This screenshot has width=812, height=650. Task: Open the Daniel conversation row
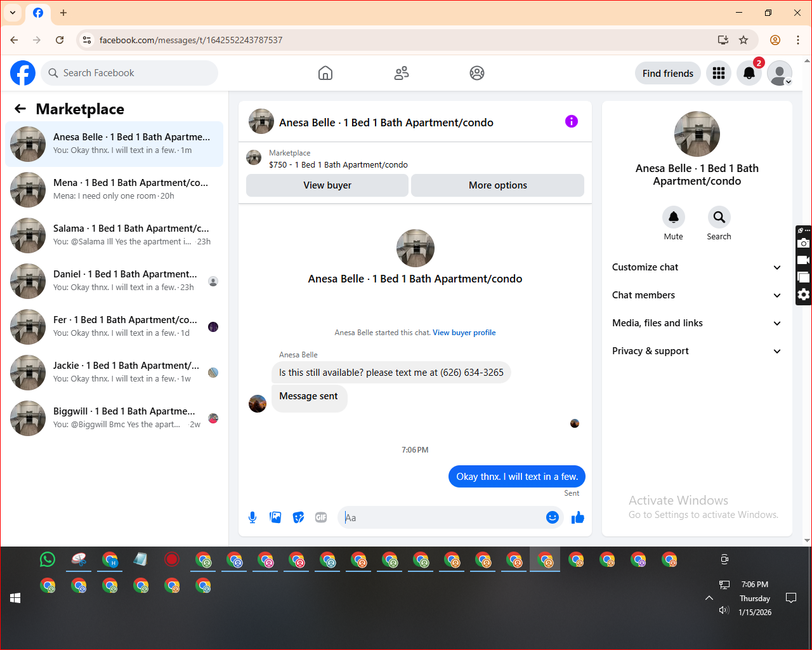pyautogui.click(x=114, y=281)
